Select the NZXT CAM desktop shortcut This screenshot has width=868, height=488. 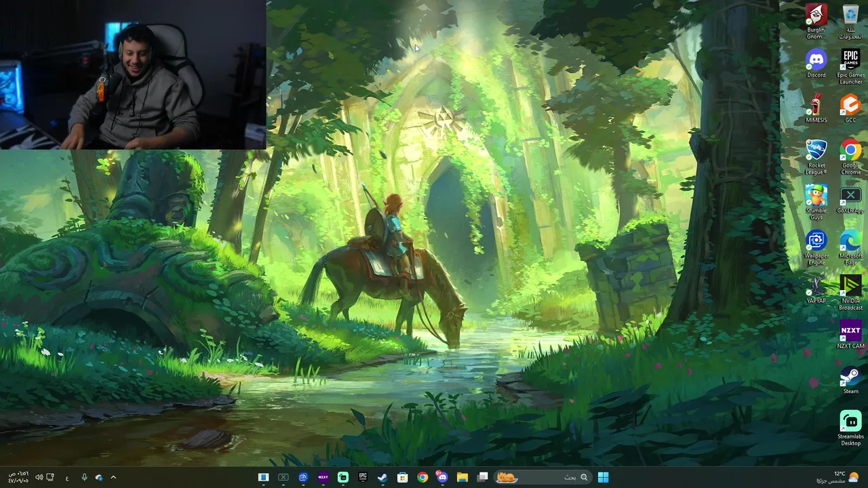pyautogui.click(x=850, y=335)
